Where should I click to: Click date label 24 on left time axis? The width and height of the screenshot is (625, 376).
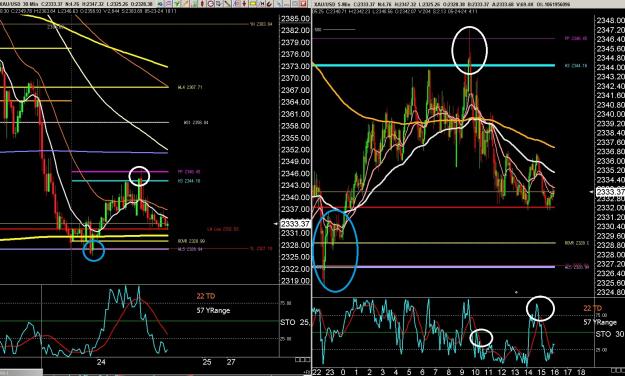[101, 362]
